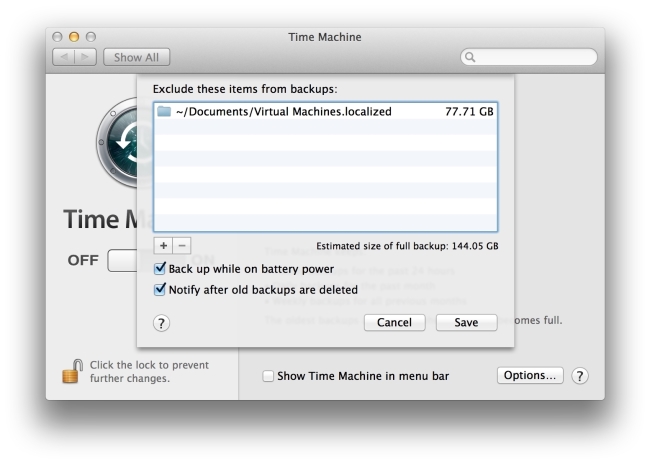
Task: Open help in the main Time Machine pane
Action: point(580,376)
